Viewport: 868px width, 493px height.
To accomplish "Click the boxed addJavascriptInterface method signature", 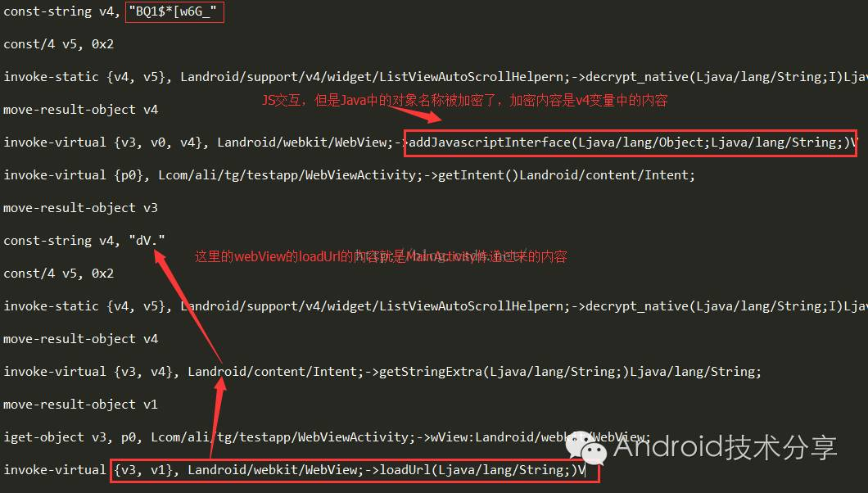I will (631, 142).
